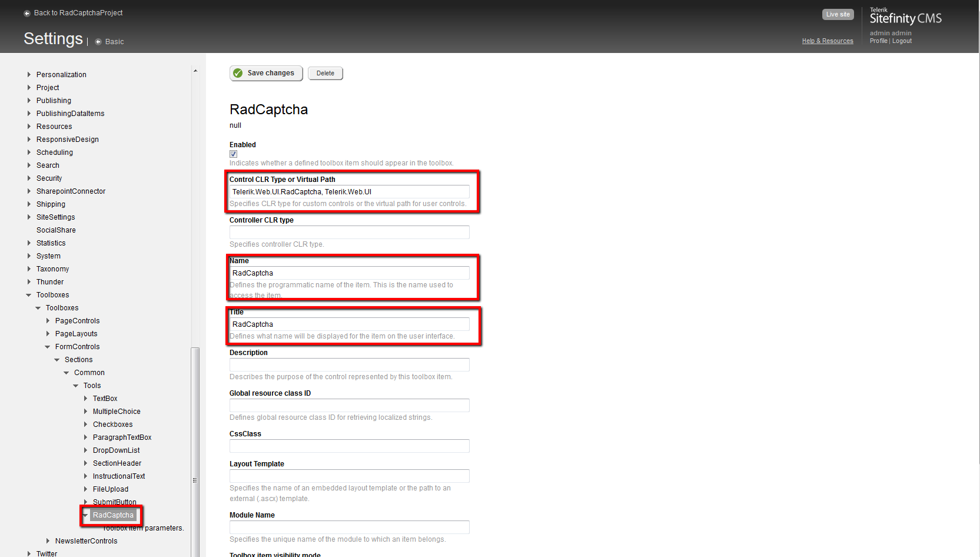Viewport: 980px width, 557px height.
Task: Click the Live site button
Action: point(838,14)
